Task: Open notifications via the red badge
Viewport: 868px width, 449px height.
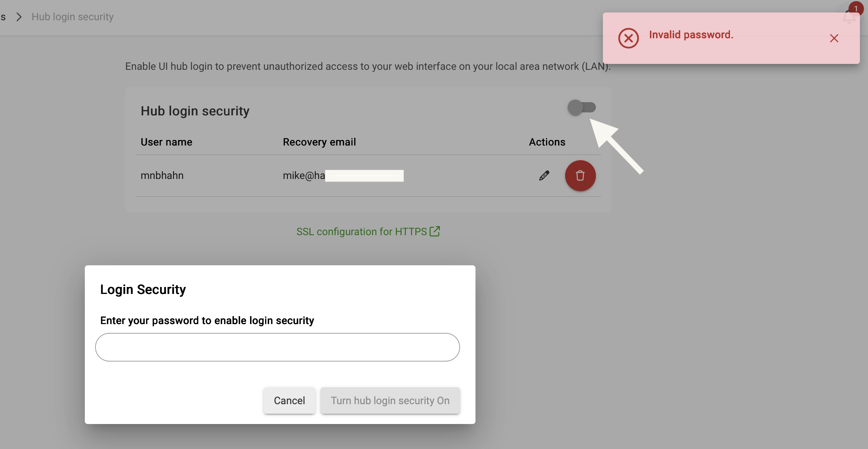Action: 856,9
